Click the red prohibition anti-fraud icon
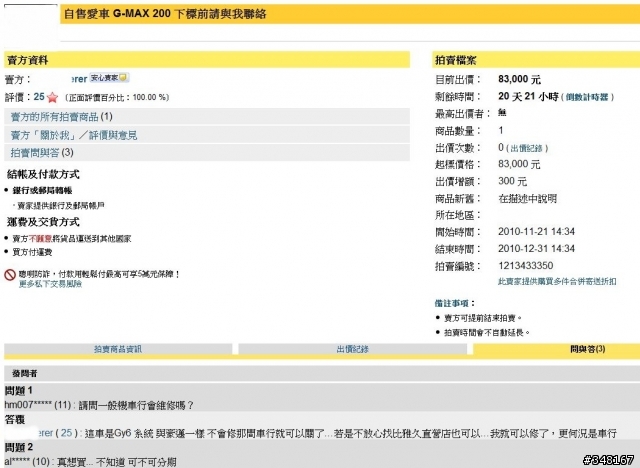 (10, 275)
